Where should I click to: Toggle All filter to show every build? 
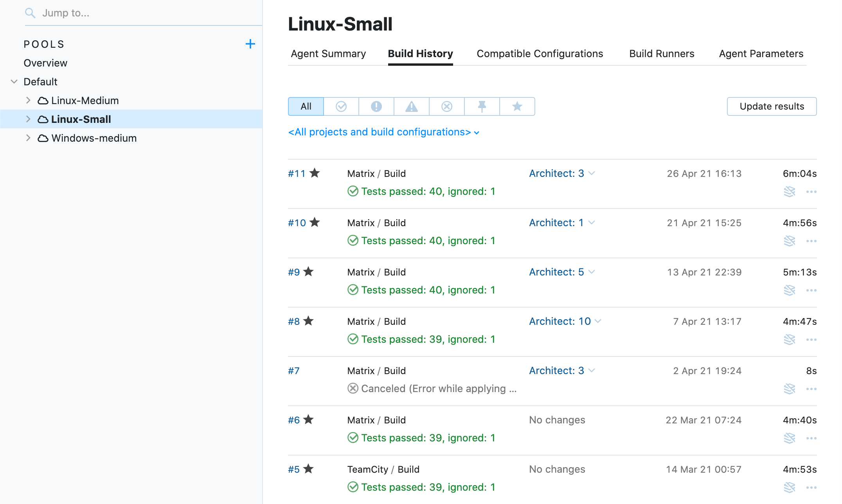pyautogui.click(x=306, y=106)
